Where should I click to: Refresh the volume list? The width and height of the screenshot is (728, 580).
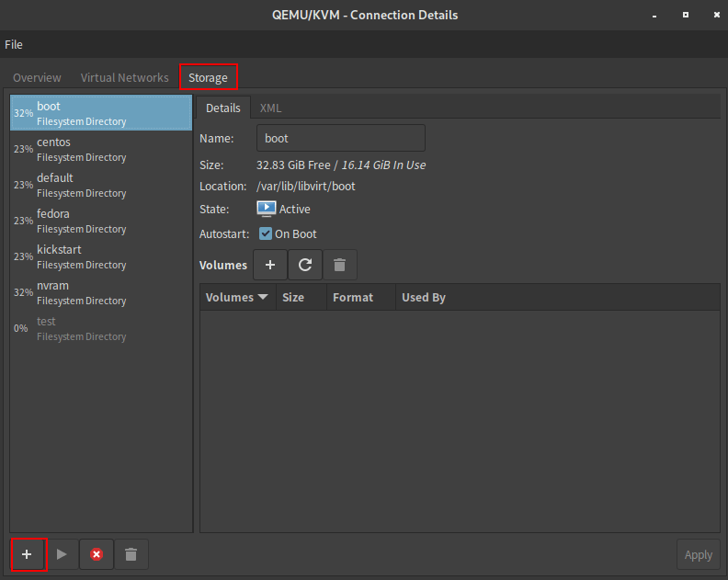[x=305, y=265]
